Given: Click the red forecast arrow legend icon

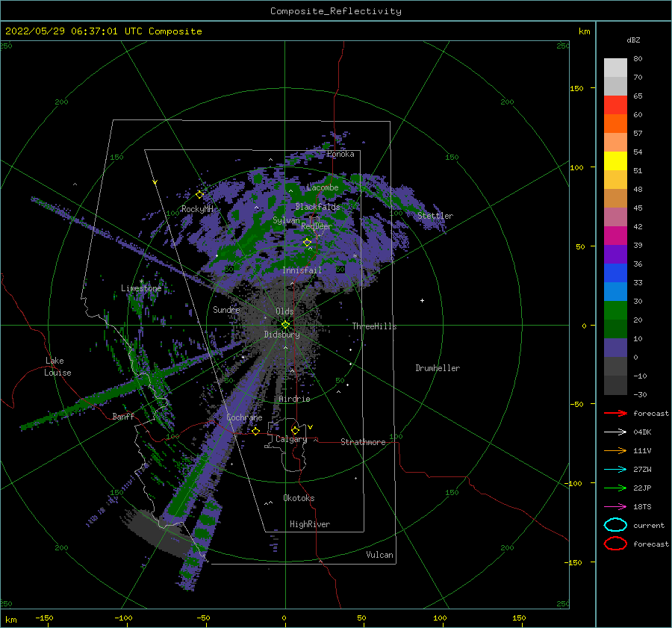Looking at the screenshot, I should click(x=615, y=413).
